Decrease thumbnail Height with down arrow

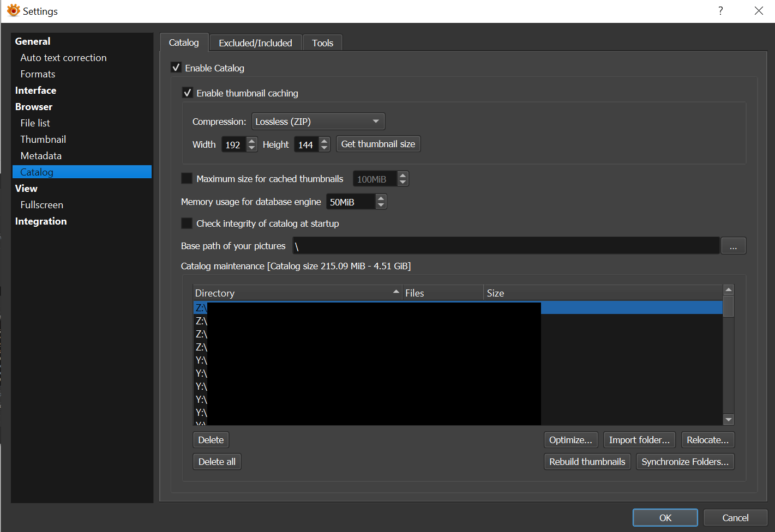325,148
